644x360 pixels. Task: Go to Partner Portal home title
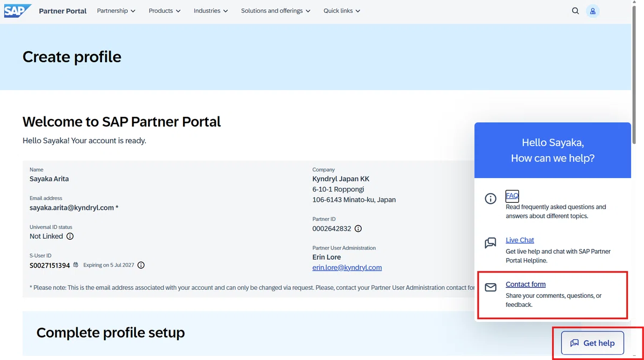(63, 11)
